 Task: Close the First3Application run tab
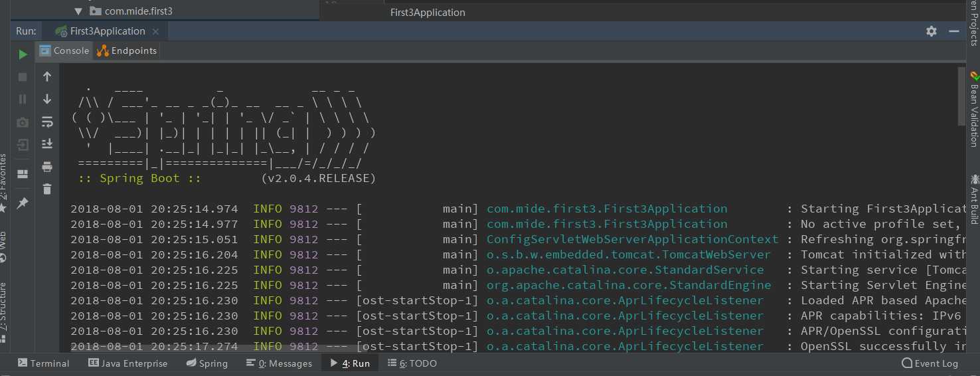tap(156, 31)
